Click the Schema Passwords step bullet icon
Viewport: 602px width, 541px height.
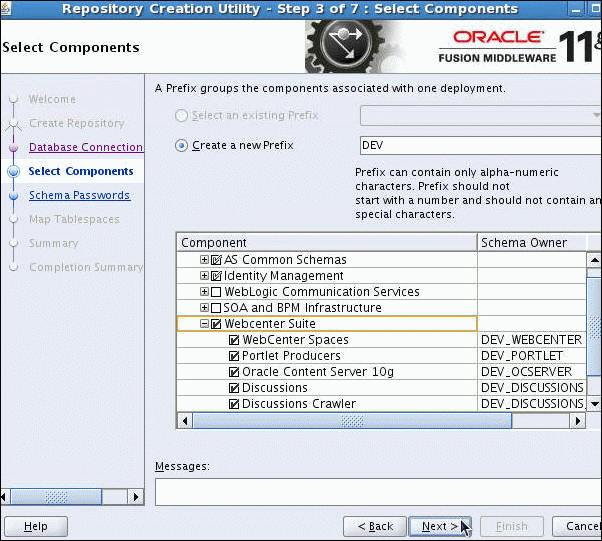13,195
